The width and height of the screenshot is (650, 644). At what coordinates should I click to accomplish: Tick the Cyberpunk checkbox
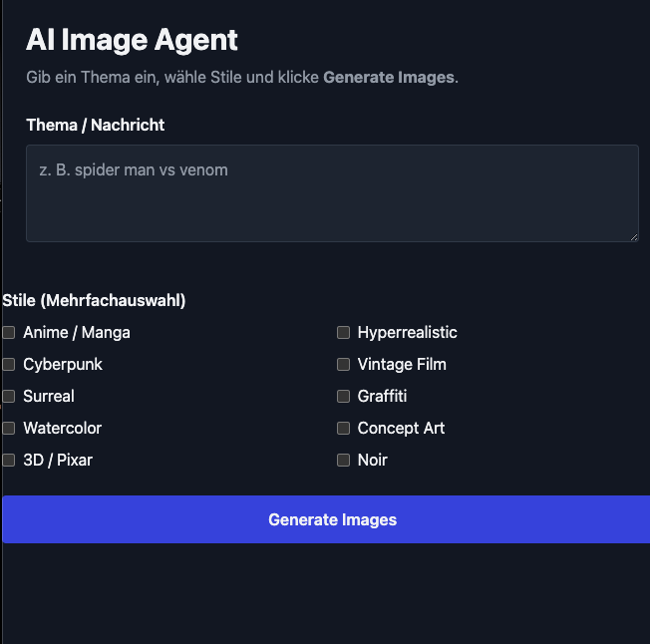9,364
